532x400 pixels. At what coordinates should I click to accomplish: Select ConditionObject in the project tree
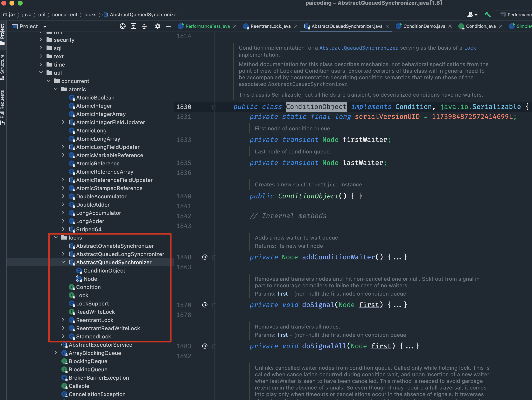104,270
